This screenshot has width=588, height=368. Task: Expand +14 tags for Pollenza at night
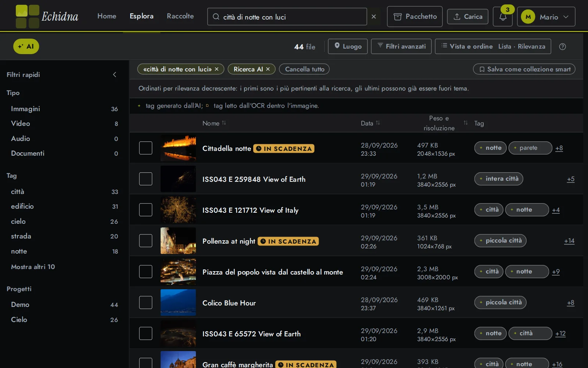[569, 241]
